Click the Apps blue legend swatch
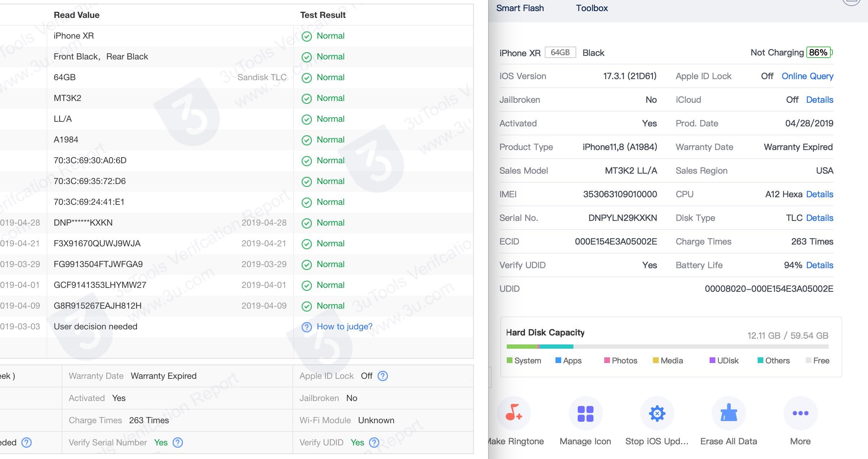This screenshot has height=459, width=868. [558, 360]
